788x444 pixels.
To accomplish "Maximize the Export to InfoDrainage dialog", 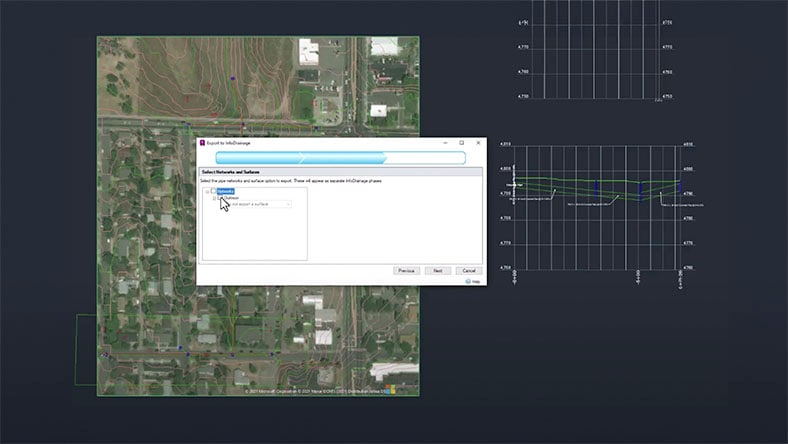I will click(461, 143).
